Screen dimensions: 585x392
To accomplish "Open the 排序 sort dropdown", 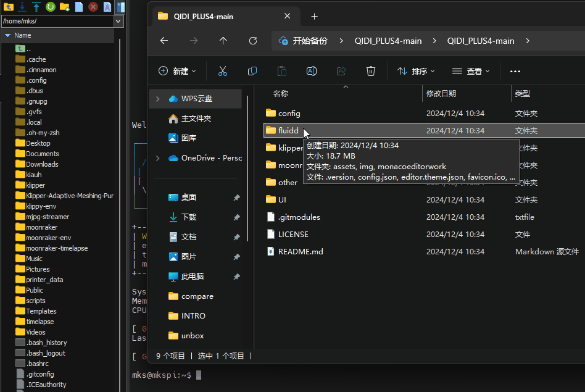I will point(417,71).
